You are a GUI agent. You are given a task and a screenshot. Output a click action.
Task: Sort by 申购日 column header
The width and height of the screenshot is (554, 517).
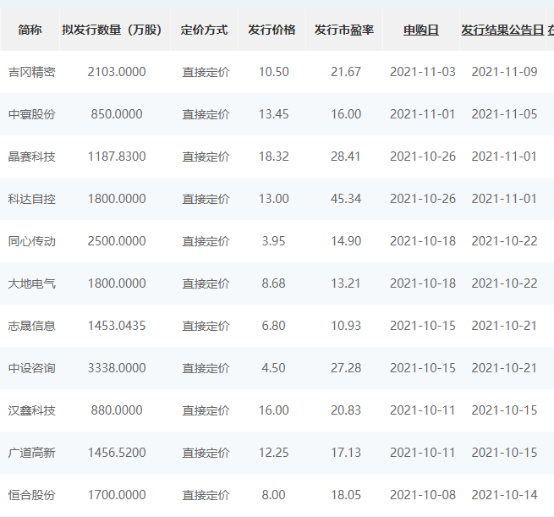(x=421, y=30)
